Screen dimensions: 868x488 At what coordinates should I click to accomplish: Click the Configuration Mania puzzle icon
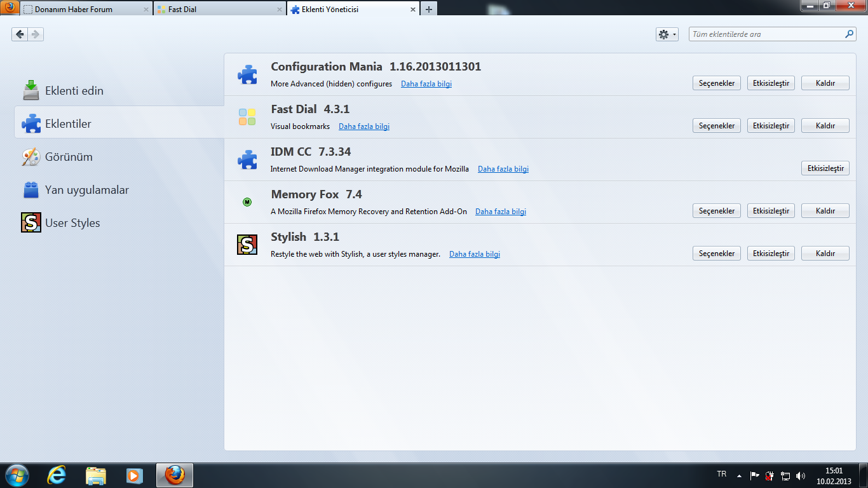coord(247,74)
